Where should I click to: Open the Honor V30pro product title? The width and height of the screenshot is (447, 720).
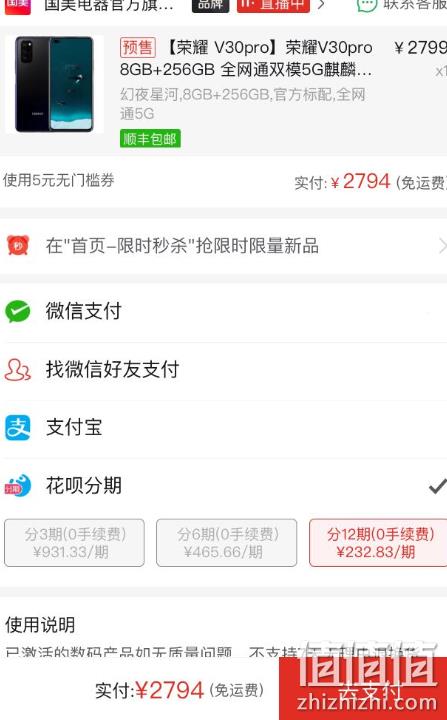tap(247, 58)
